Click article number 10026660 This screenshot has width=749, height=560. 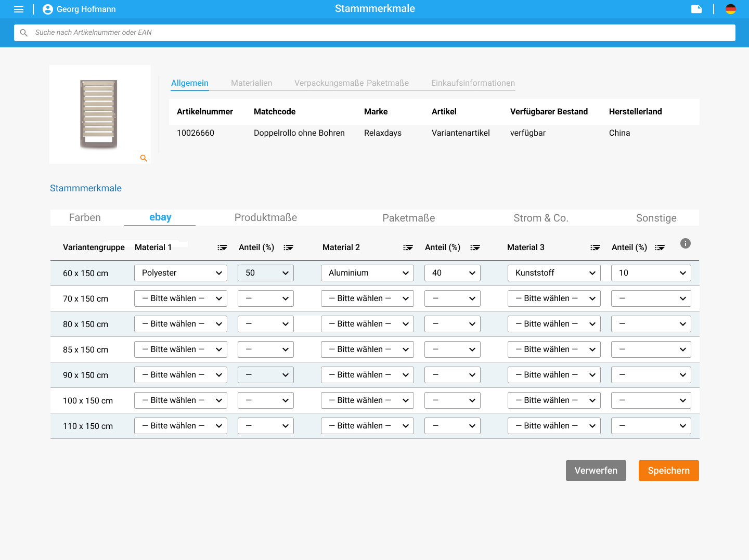pyautogui.click(x=196, y=133)
